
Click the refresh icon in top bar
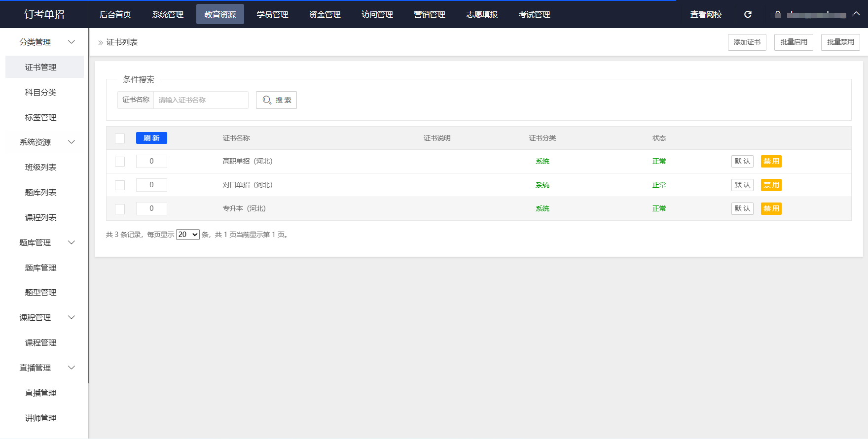[748, 14]
